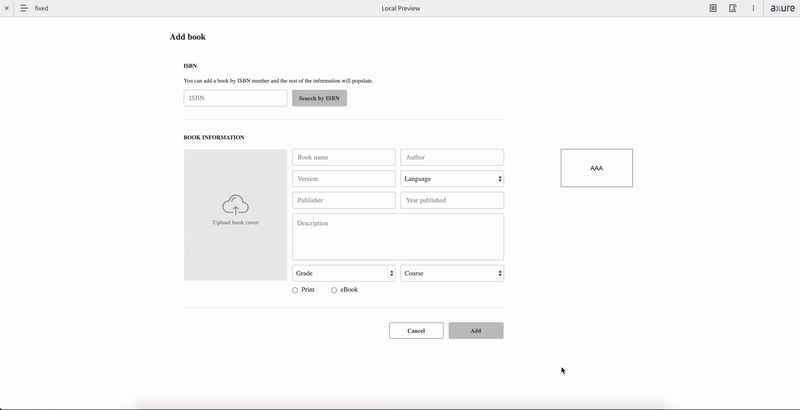This screenshot has height=410, width=800.
Task: Select the eBook radio button
Action: click(334, 290)
